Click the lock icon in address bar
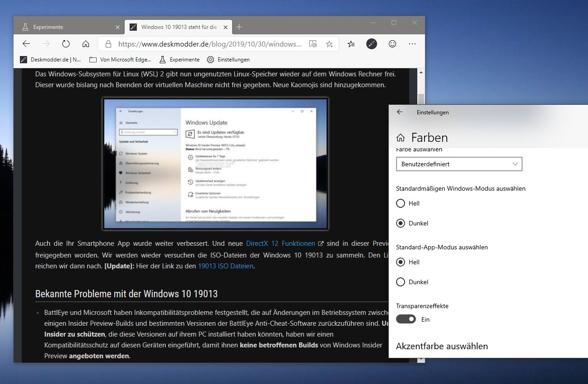 pos(108,44)
